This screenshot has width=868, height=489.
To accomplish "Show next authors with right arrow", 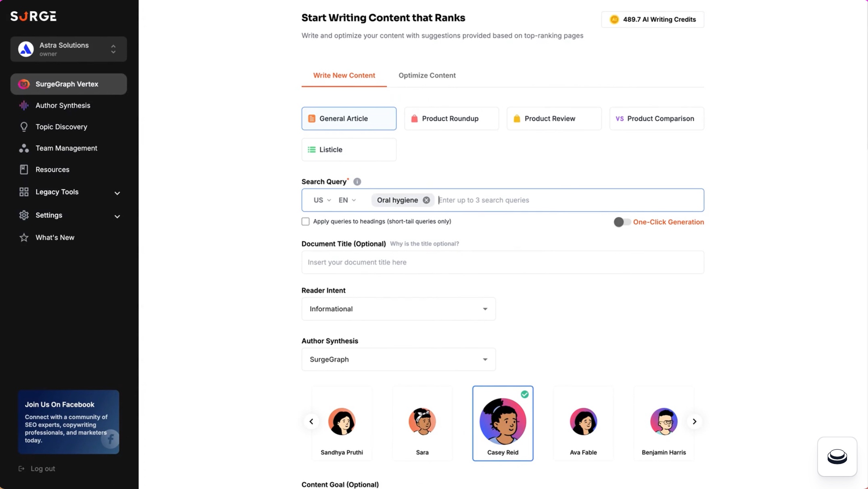I will 694,422.
